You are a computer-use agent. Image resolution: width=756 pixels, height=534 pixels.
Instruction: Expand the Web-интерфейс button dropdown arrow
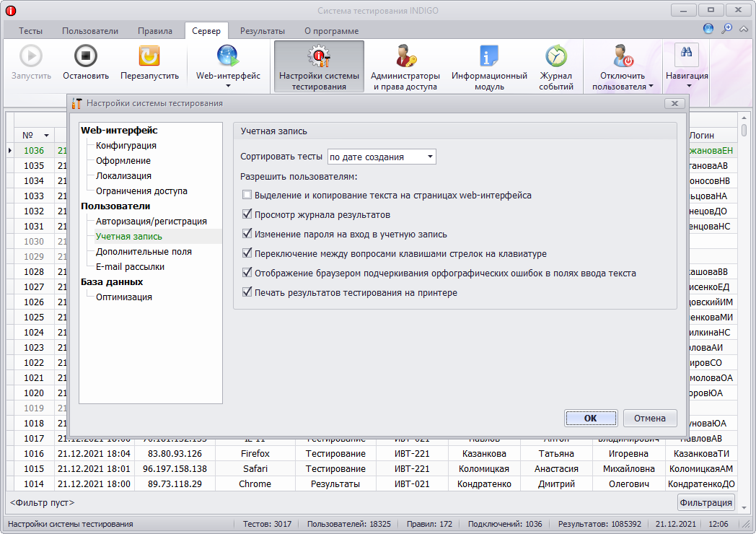pos(228,87)
